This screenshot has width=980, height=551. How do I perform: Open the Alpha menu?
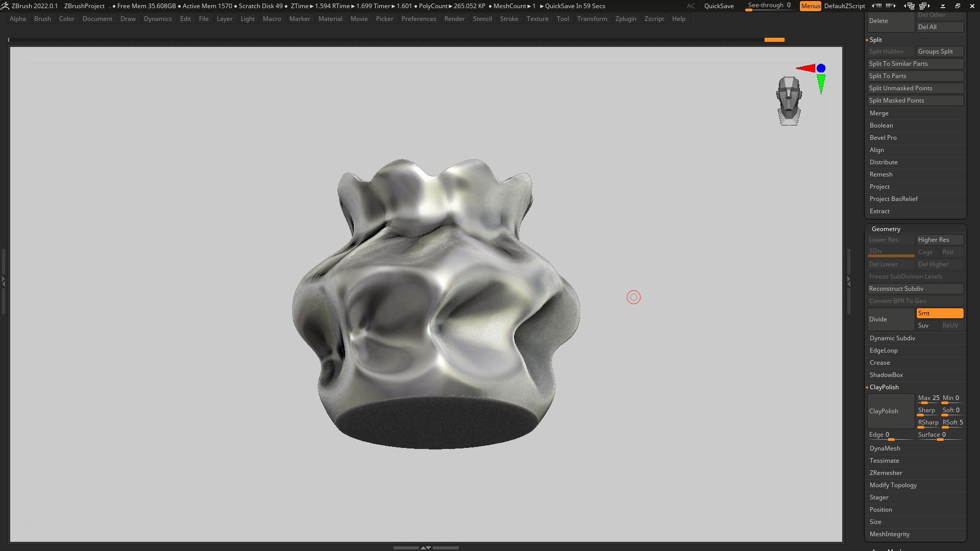[18, 19]
